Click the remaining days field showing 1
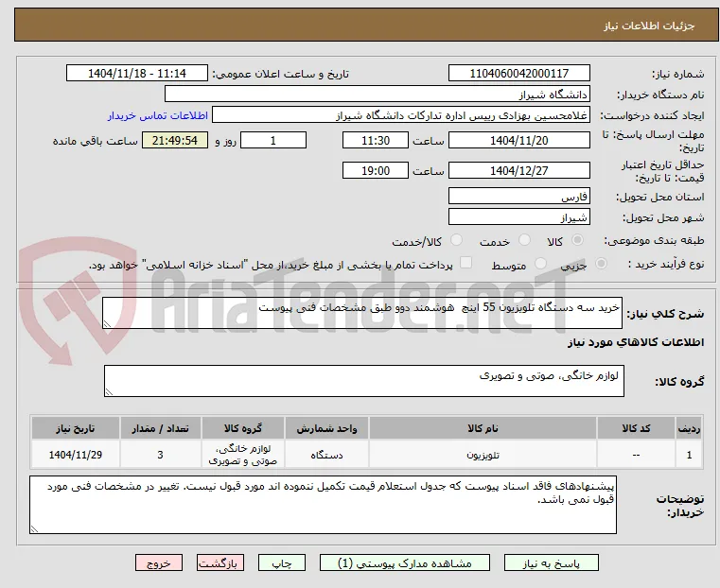Viewport: 720px width, 588px height. click(x=273, y=140)
